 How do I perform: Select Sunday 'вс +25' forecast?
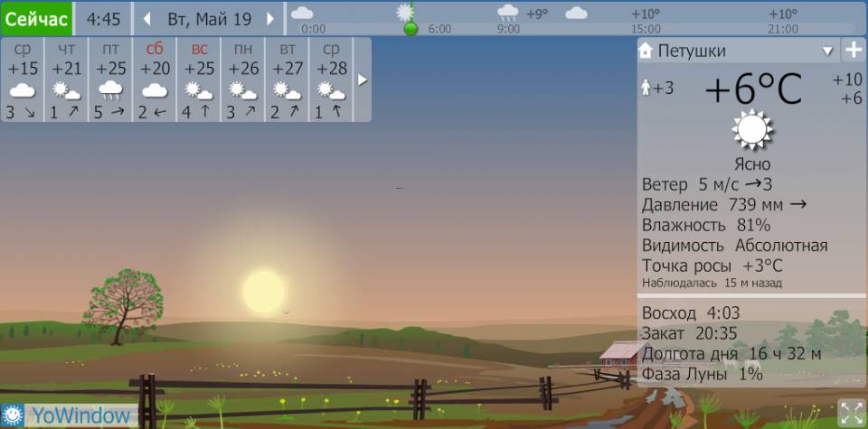[x=199, y=79]
